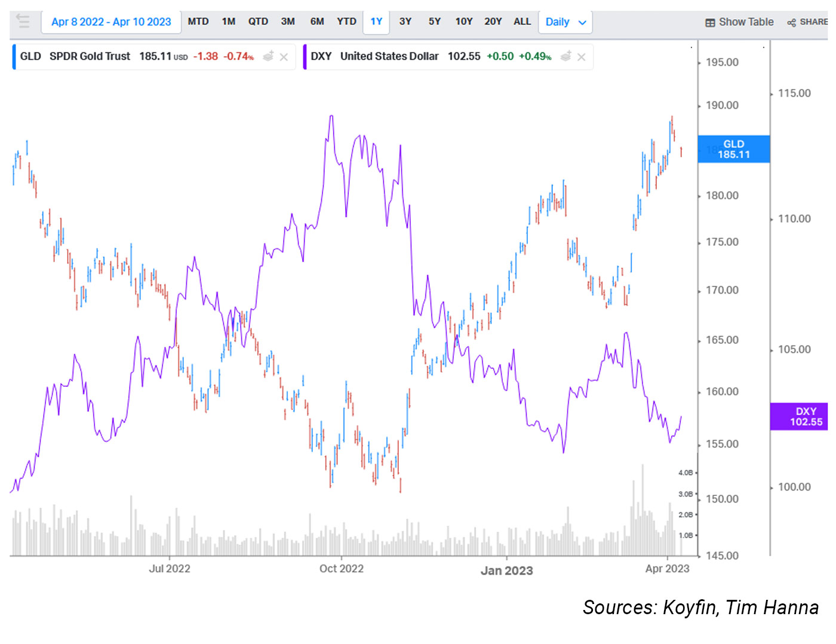
Task: Click the layers icon in DXY legend
Action: (566, 56)
